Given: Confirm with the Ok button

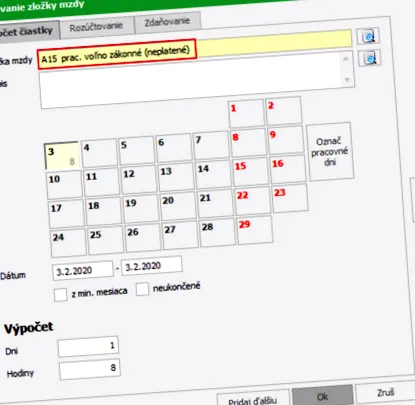Looking at the screenshot, I should tap(323, 397).
